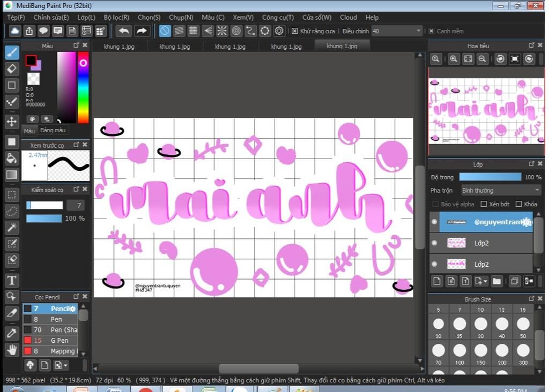The height and width of the screenshot is (392, 549).
Task: Enable Khóa layer checkbox
Action: [x=518, y=204]
